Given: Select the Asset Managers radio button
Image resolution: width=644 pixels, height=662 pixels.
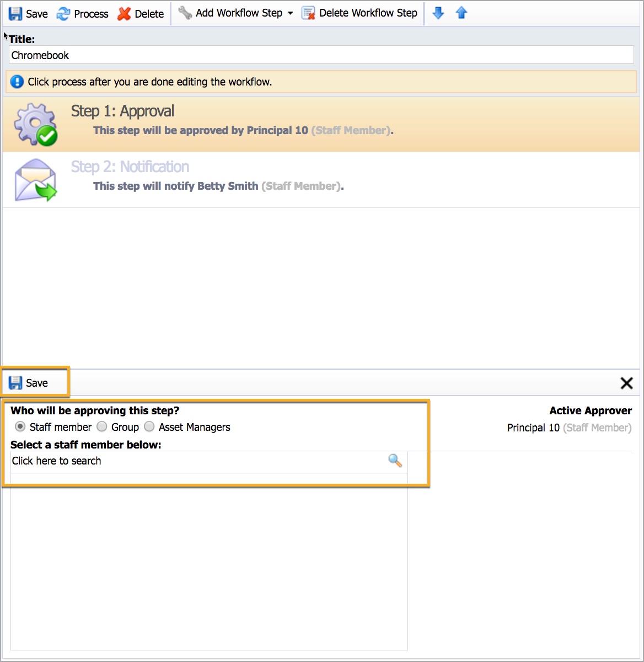Looking at the screenshot, I should click(x=149, y=426).
